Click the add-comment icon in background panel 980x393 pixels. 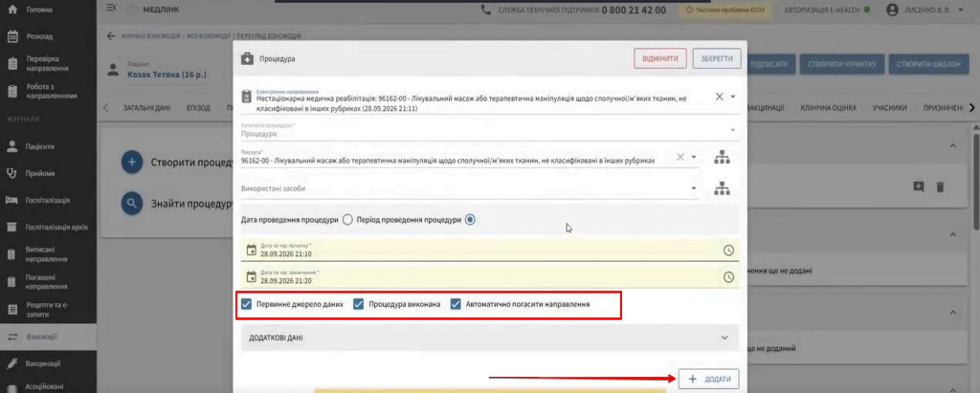(x=918, y=186)
